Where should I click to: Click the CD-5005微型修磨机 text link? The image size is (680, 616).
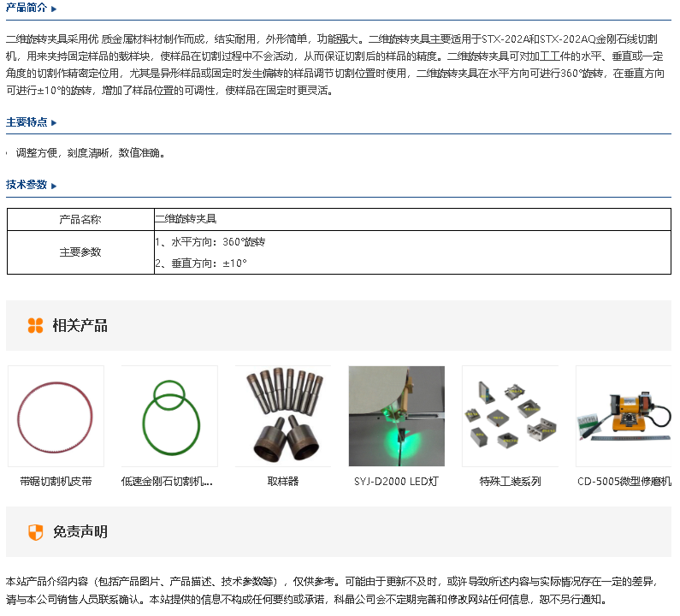click(x=624, y=482)
